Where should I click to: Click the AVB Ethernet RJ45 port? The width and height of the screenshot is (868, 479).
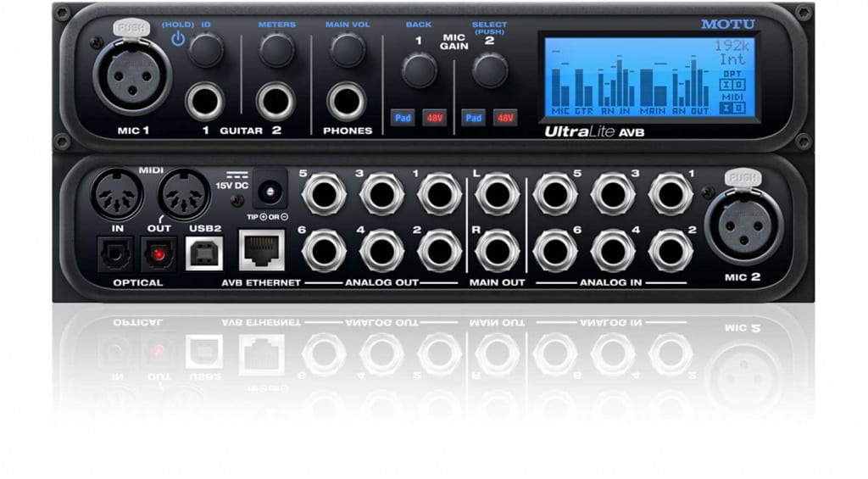pyautogui.click(x=262, y=251)
